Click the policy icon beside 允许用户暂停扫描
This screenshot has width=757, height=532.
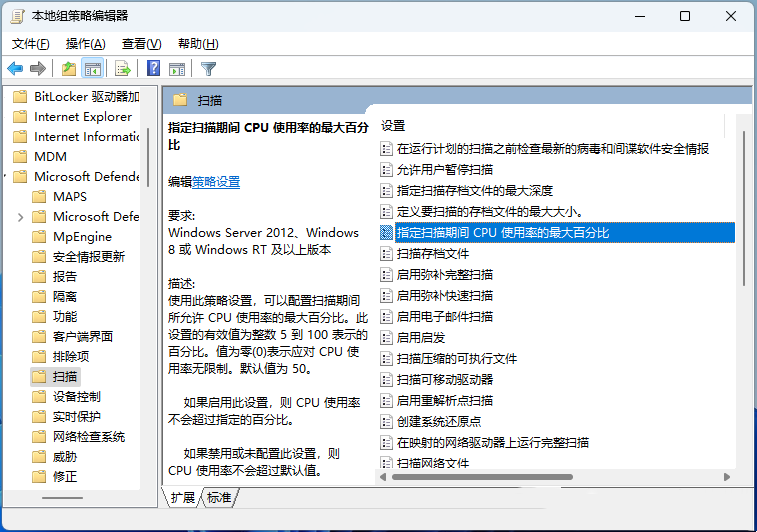(386, 169)
